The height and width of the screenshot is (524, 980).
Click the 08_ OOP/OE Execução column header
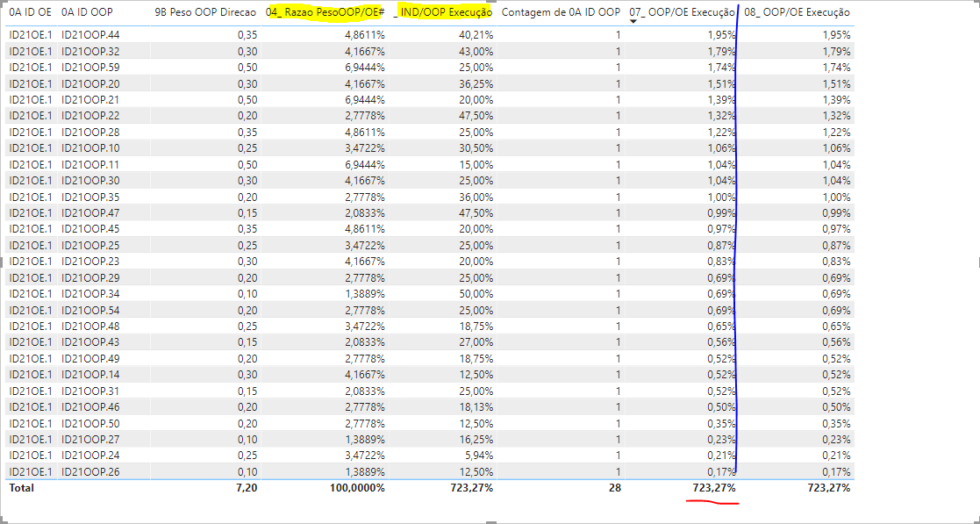797,12
